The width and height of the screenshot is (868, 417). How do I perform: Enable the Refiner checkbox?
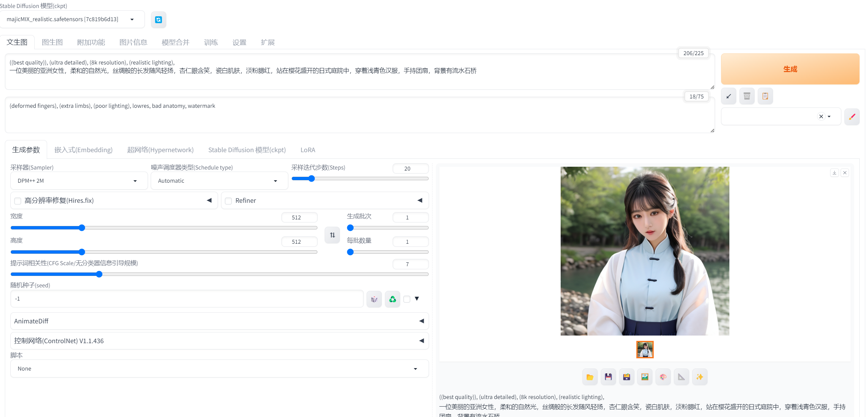(x=228, y=201)
